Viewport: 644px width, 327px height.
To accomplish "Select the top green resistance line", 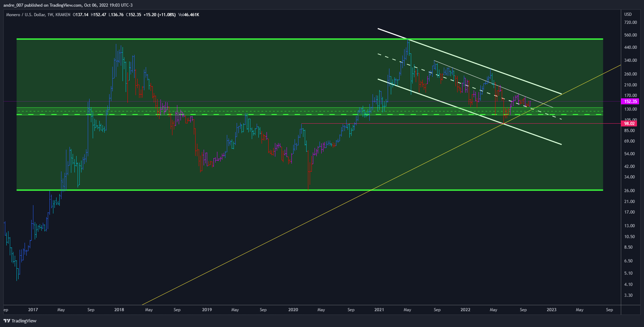I will [310, 39].
